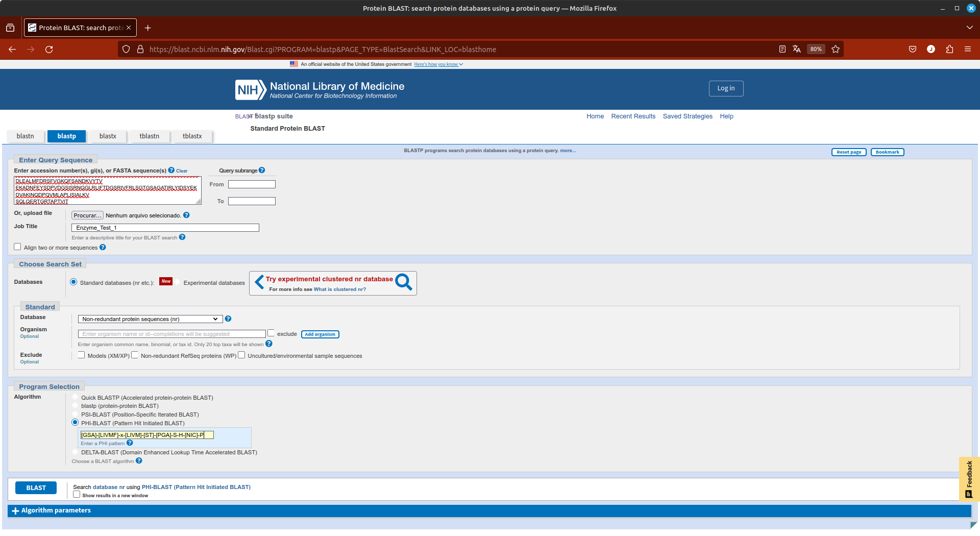980x536 pixels.
Task: Open Saved Strategies link
Action: [687, 116]
